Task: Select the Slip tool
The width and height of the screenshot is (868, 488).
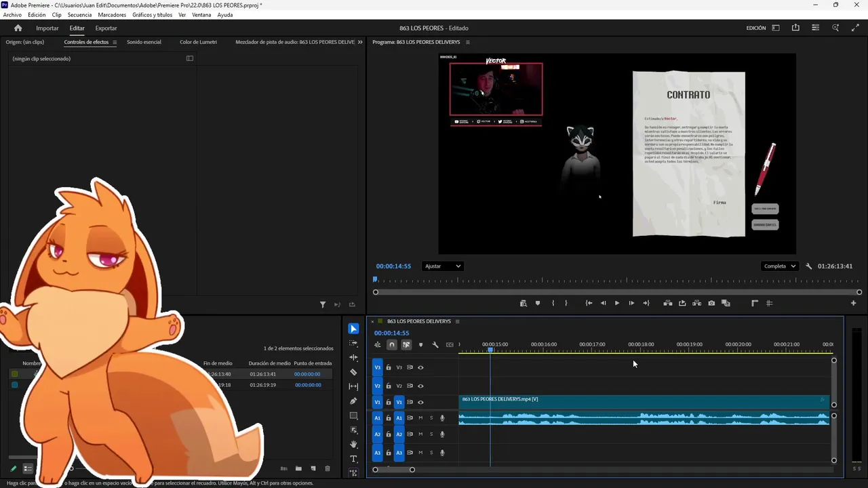Action: pos(353,386)
